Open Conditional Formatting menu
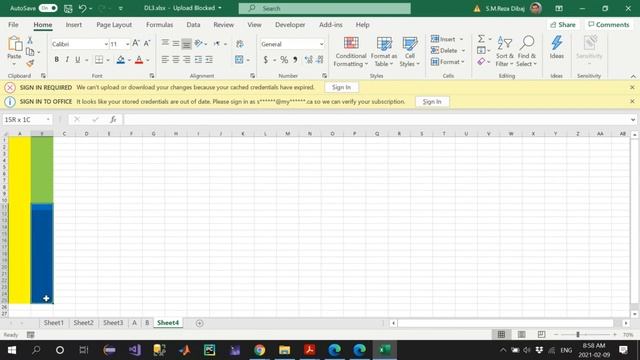This screenshot has width=640, height=360. tap(351, 51)
